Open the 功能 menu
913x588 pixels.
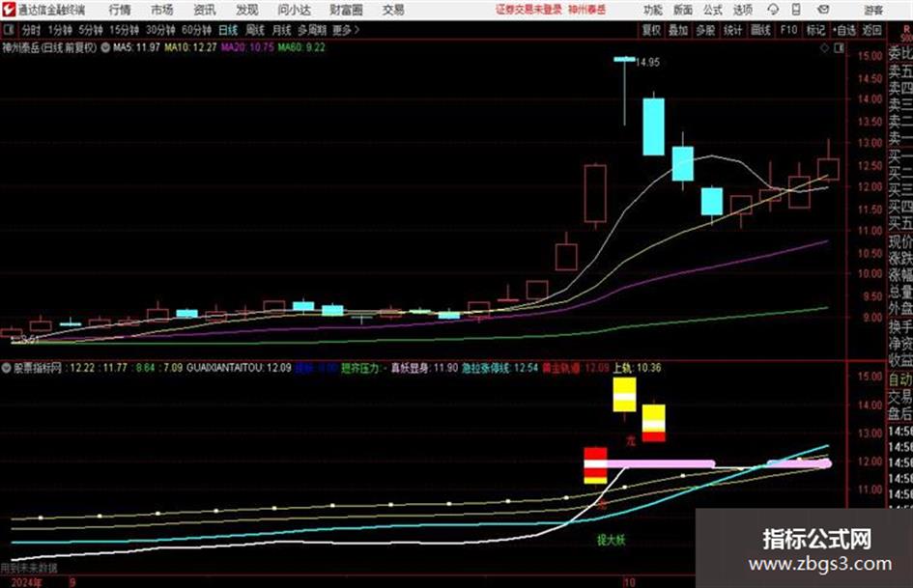point(653,10)
